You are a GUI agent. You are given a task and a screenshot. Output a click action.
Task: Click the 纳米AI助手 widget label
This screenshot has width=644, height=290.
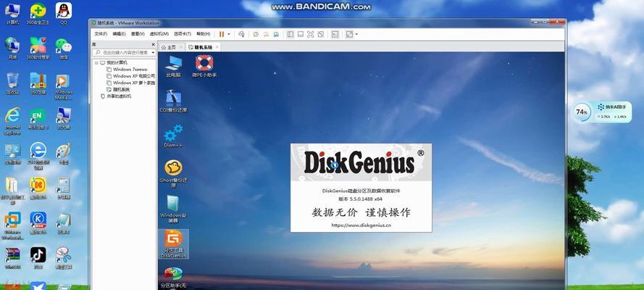click(615, 107)
